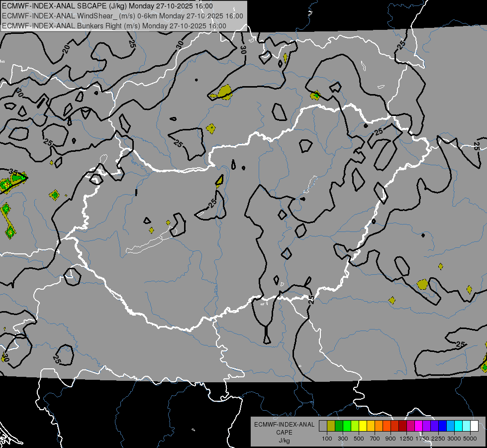The image size is (487, 448).
Task: Click the legend value 1250
Action: coord(406,439)
